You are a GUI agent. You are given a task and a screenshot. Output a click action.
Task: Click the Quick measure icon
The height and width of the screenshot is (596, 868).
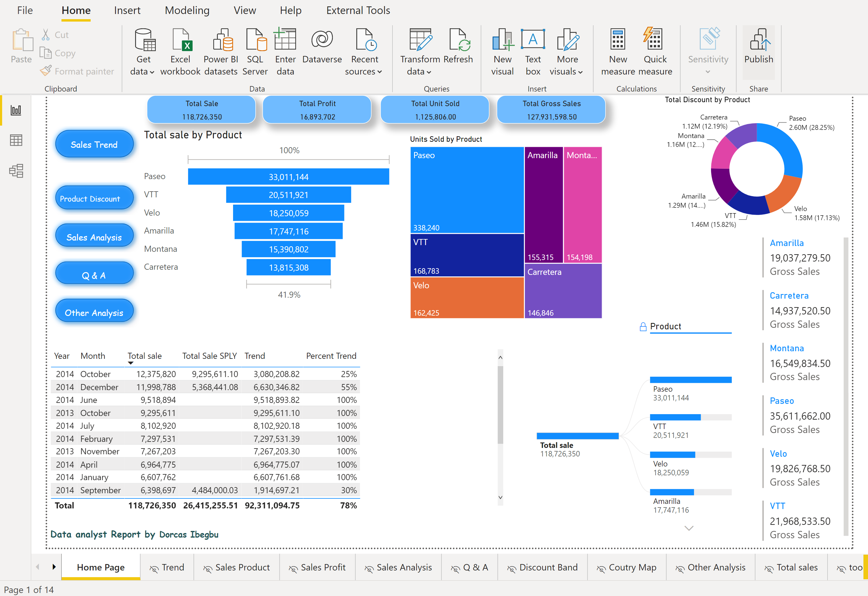654,40
